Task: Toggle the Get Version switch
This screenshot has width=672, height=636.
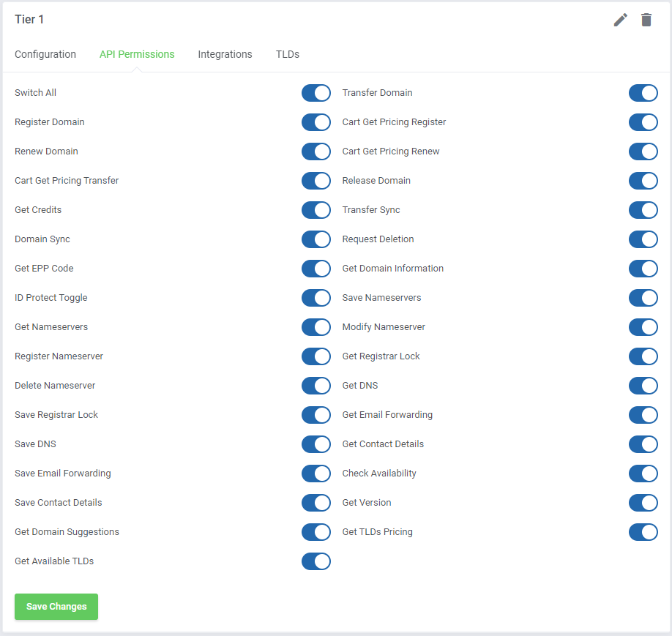Action: (x=643, y=503)
